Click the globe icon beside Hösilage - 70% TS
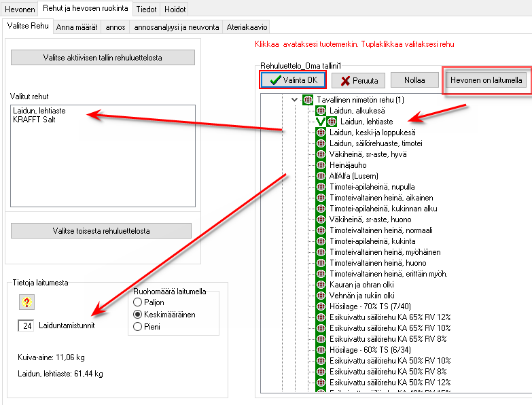This screenshot has width=532, height=405. tap(321, 306)
